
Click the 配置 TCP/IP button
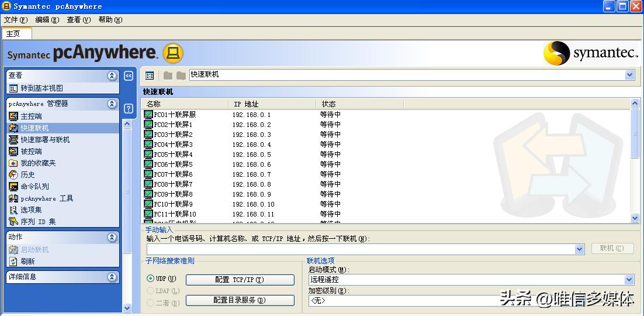(240, 280)
